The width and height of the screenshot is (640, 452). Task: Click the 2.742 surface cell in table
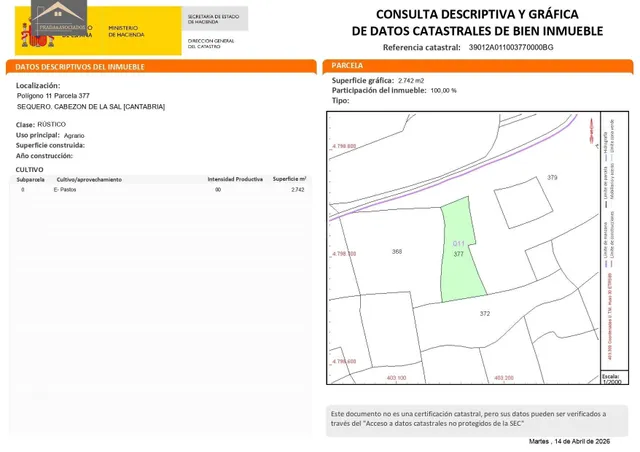[x=298, y=189]
